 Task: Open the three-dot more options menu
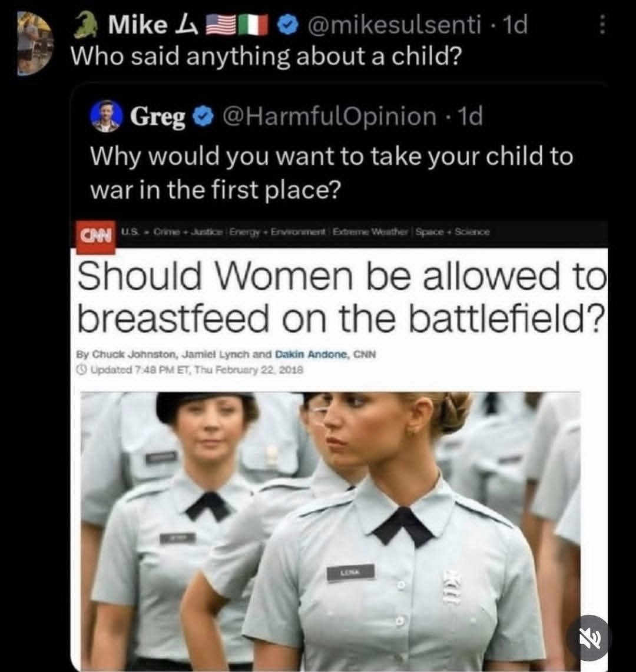pos(602,25)
